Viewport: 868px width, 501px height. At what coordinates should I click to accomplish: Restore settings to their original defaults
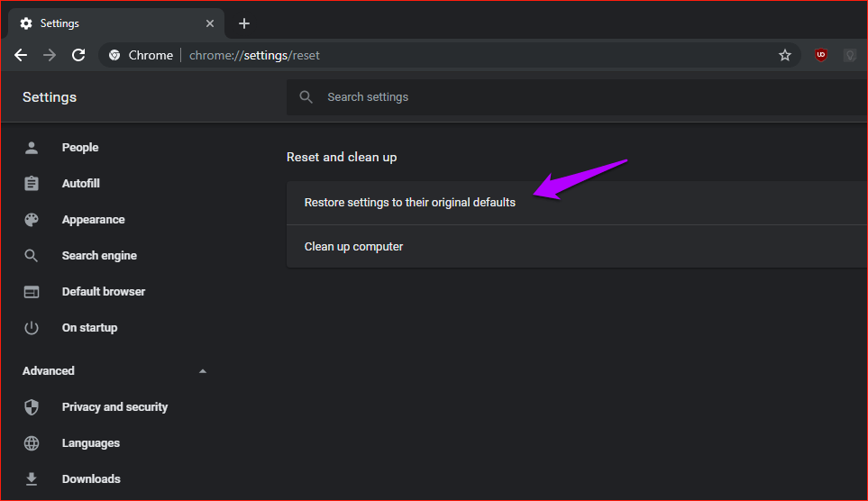[x=410, y=203]
